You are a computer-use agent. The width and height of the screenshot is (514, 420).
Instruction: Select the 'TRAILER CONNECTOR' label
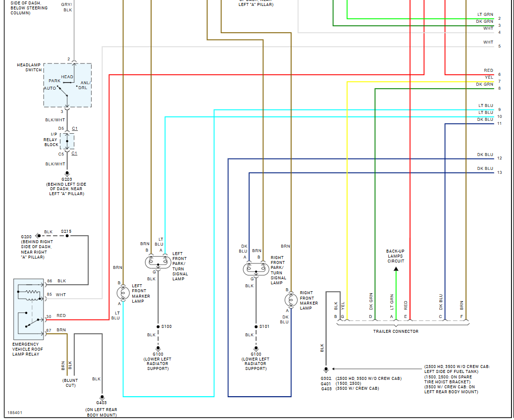[x=396, y=331]
